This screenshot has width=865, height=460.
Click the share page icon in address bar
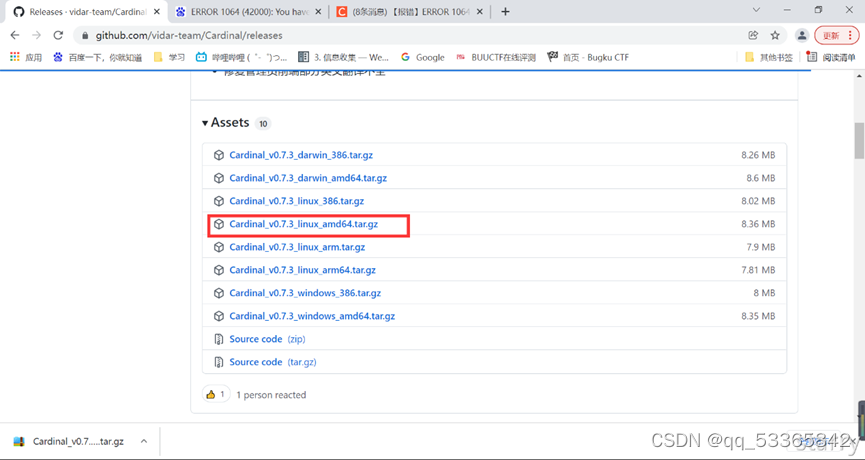point(753,35)
